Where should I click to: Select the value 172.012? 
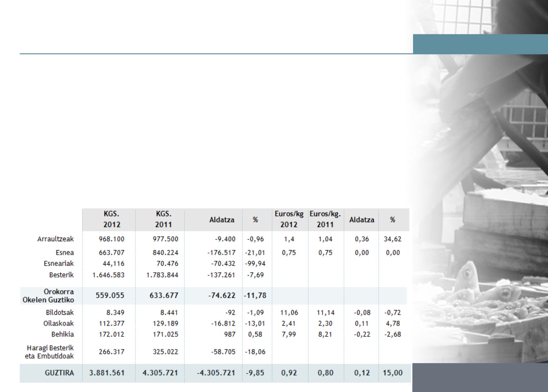112,334
